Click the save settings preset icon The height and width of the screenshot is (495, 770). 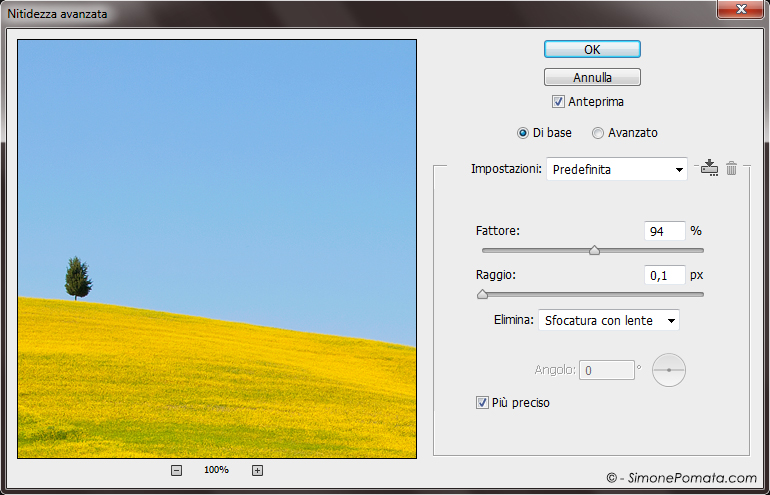pos(710,168)
